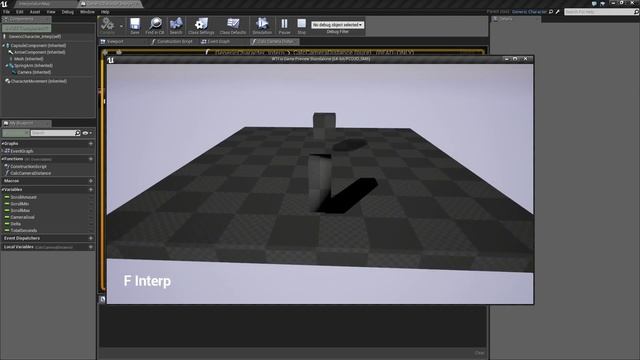Open the Compile options dropdown arrow
Viewport: 640px width, 360px height.
121,26
